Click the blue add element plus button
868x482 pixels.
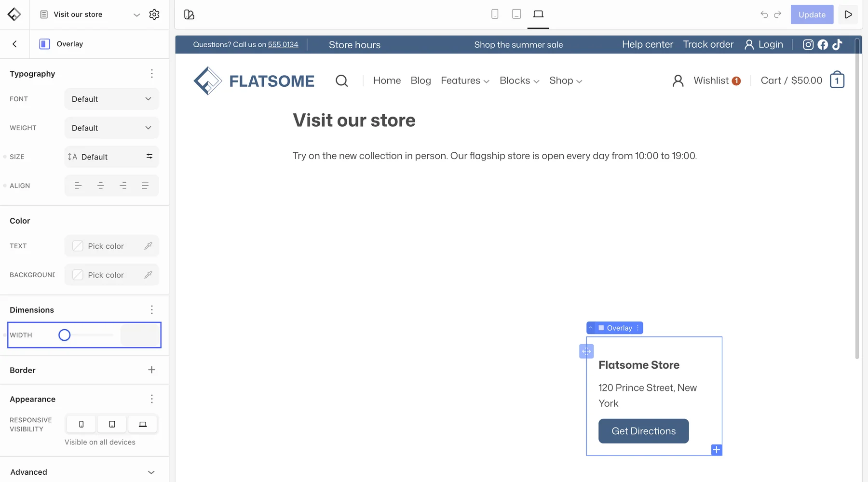[x=717, y=450]
